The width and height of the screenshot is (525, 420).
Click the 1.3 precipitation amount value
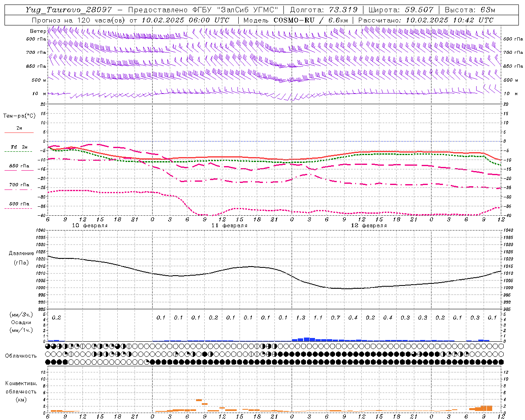[300, 318]
